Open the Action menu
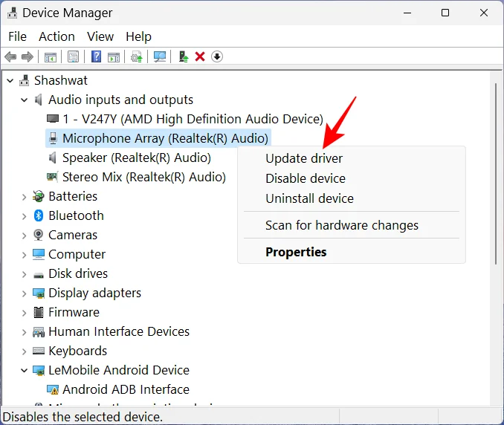The width and height of the screenshot is (504, 425). (57, 36)
